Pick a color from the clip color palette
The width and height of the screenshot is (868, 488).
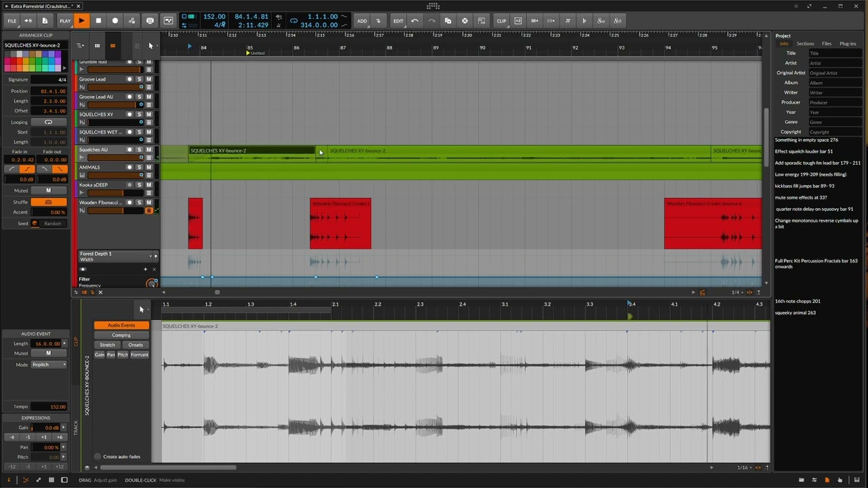(34, 61)
